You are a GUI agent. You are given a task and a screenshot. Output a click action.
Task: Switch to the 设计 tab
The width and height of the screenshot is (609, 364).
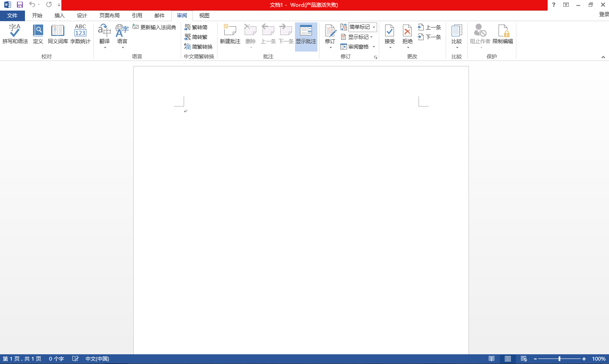82,16
